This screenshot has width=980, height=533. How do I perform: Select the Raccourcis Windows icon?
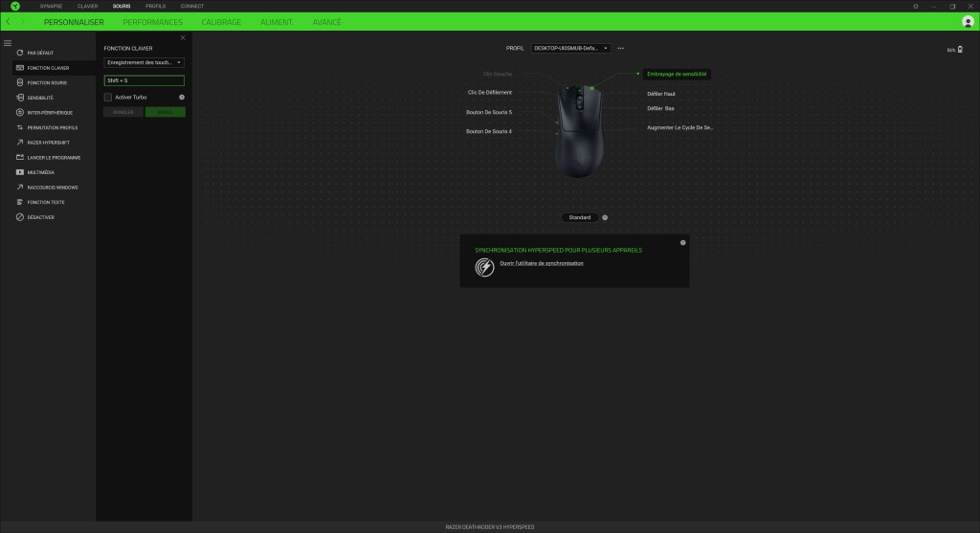pyautogui.click(x=20, y=188)
